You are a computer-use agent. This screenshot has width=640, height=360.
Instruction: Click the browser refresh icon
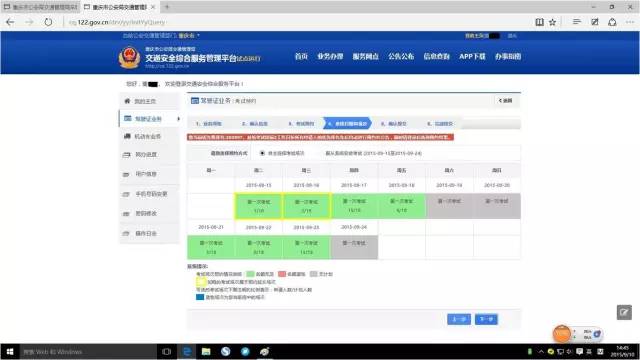(48, 22)
